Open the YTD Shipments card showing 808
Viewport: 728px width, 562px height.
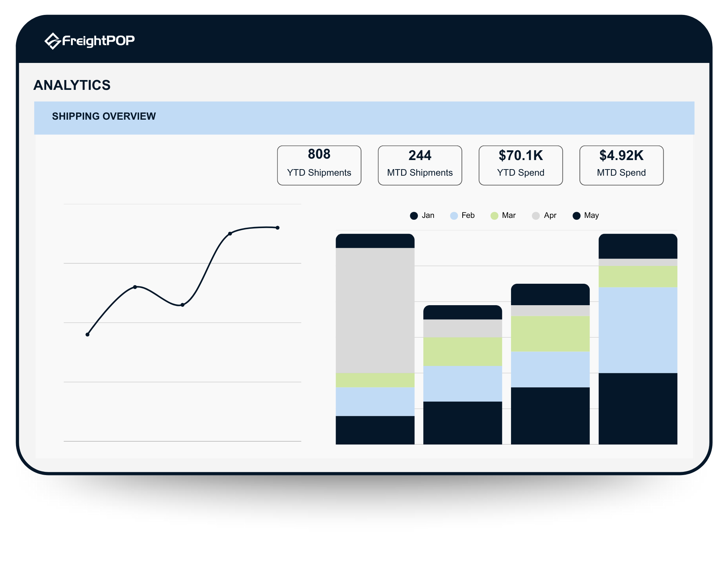tap(319, 166)
